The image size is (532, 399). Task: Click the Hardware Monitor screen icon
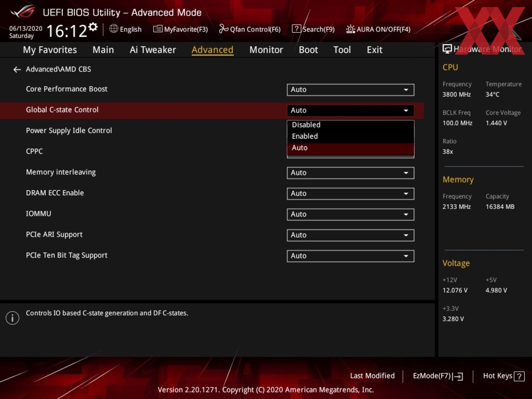click(x=447, y=49)
